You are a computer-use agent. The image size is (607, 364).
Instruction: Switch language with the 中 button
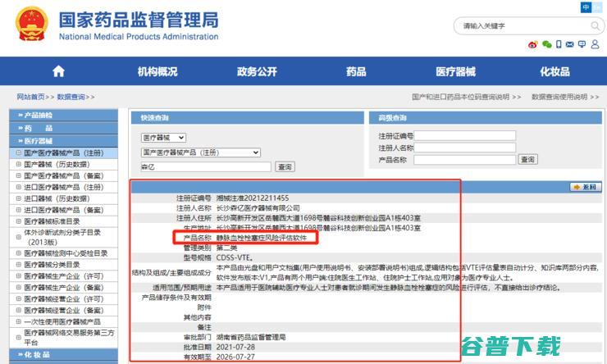(x=586, y=7)
